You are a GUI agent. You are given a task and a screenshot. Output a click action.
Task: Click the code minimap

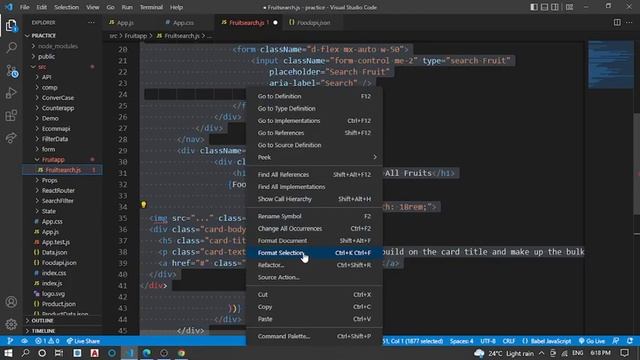tap(611, 64)
